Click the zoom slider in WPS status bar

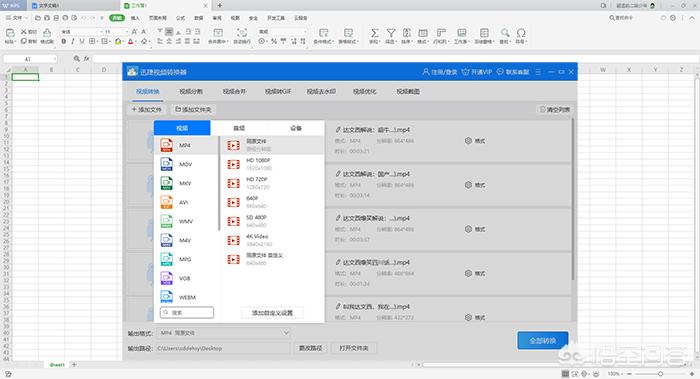pyautogui.click(x=660, y=374)
